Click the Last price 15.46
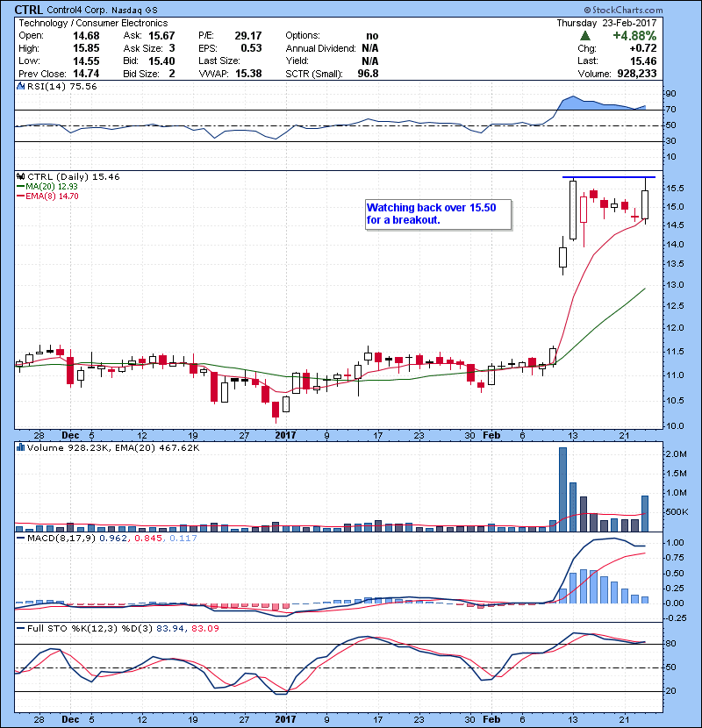 pyautogui.click(x=643, y=61)
